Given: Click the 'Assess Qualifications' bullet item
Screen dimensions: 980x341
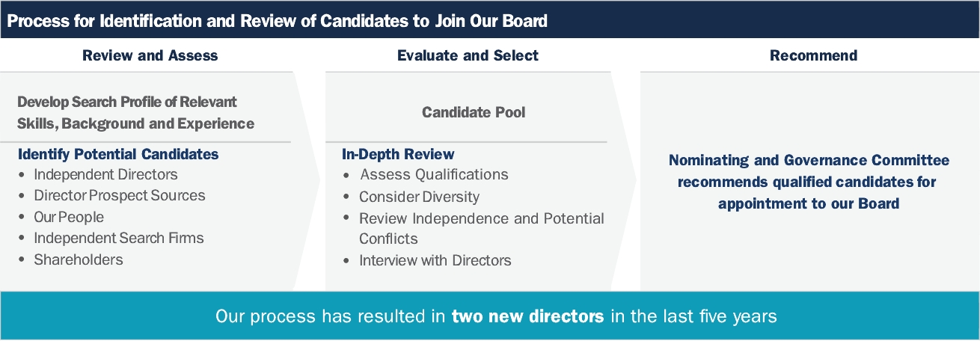Looking at the screenshot, I should (x=434, y=174).
